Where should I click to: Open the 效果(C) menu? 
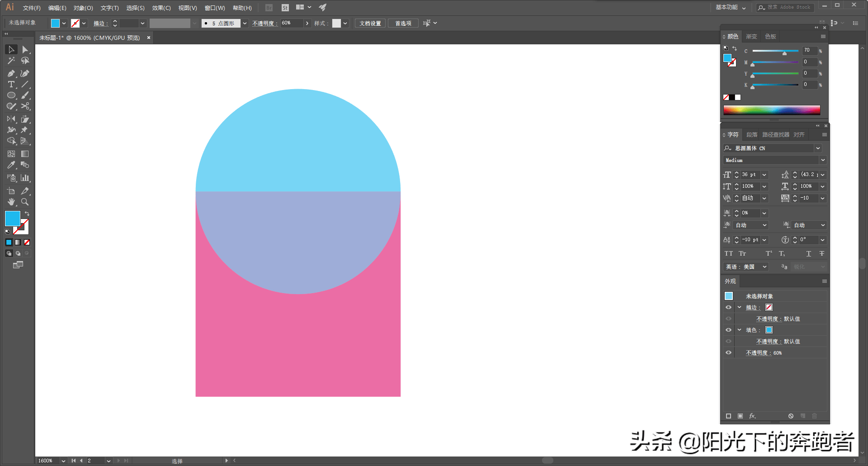point(161,8)
